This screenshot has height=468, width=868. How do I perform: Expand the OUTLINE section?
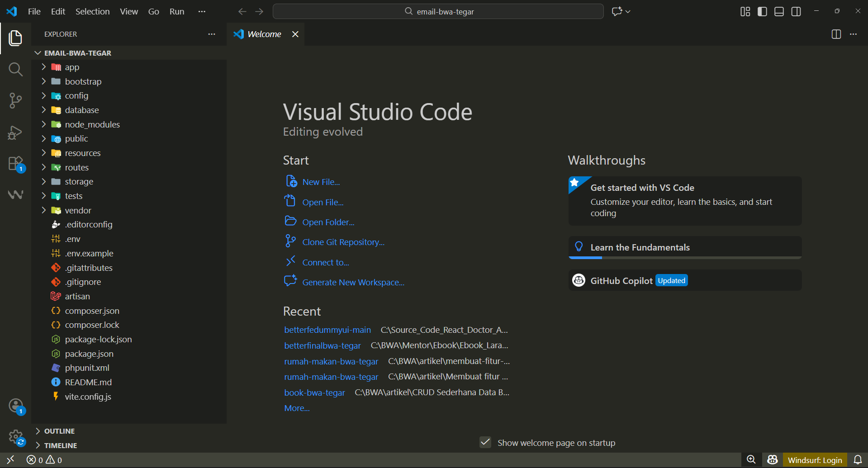click(x=59, y=431)
